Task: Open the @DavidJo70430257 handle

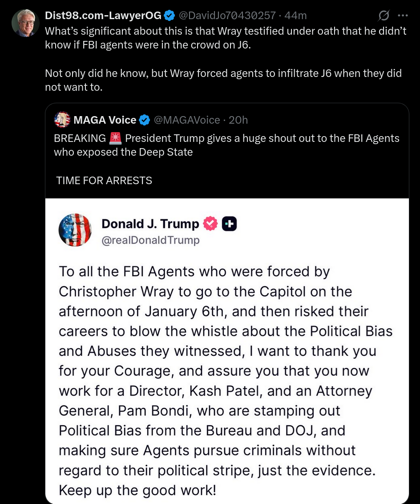Action: (x=227, y=16)
